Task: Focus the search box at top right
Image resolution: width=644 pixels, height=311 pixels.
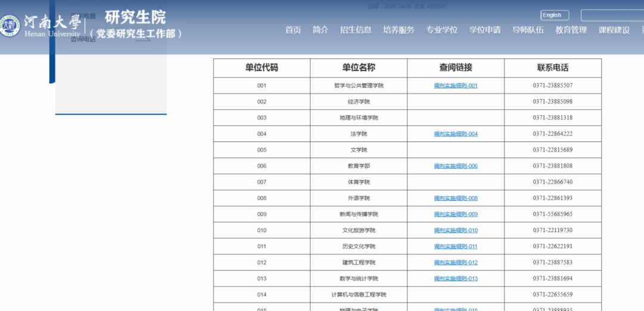Action: (x=612, y=16)
